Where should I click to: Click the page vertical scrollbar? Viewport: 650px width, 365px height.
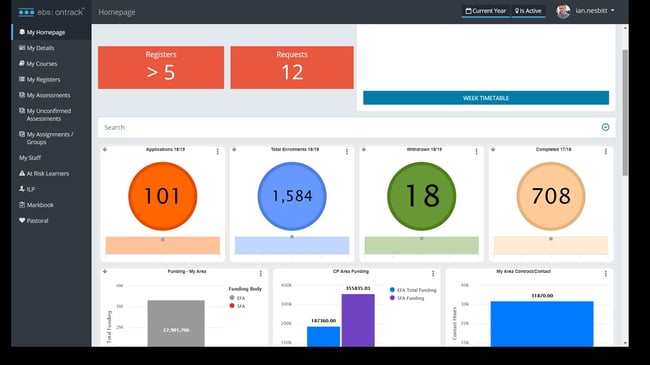[x=625, y=112]
